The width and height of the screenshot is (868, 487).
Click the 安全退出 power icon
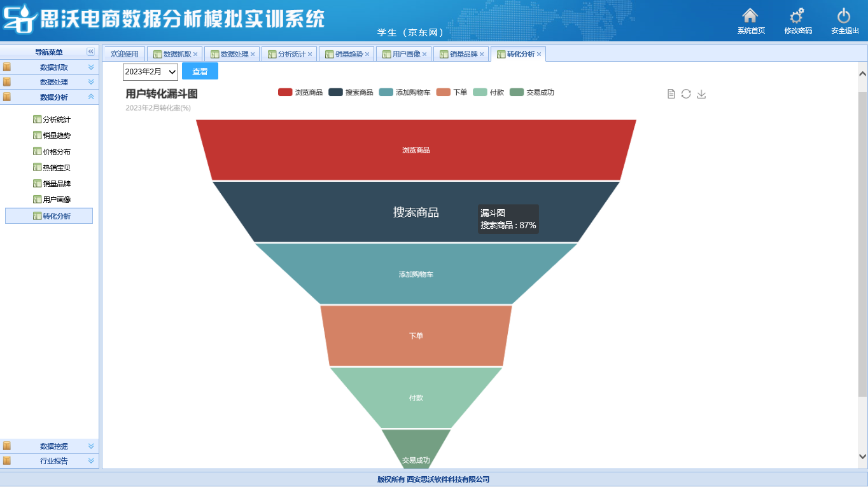click(844, 16)
